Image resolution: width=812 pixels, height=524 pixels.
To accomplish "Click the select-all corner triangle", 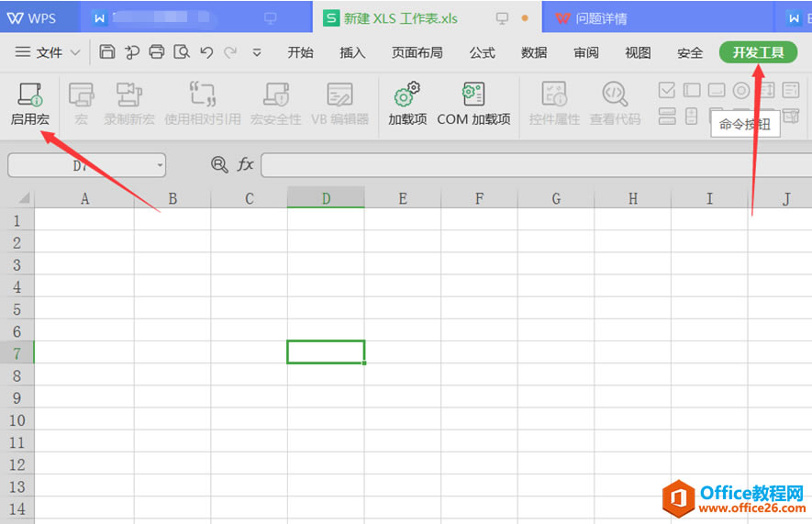I will 24,198.
